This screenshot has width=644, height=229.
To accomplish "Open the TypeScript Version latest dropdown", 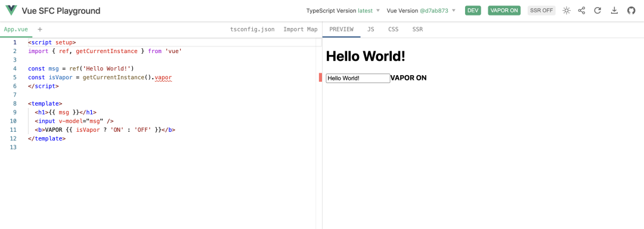I will click(343, 11).
